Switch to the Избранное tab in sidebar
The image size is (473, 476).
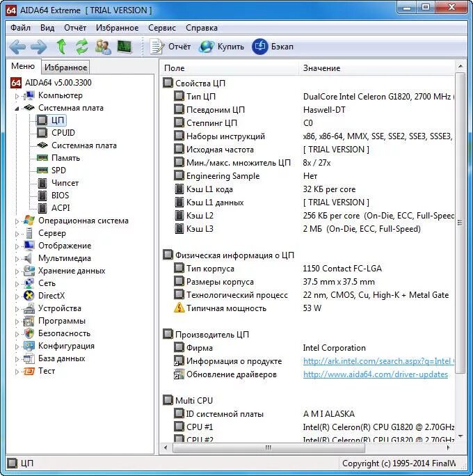[x=65, y=68]
